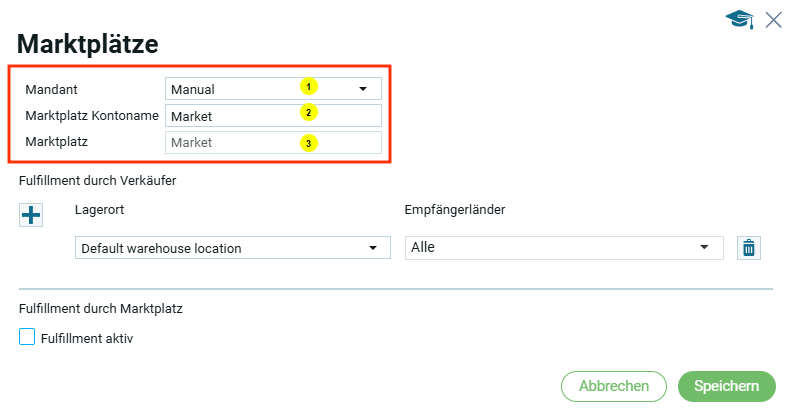This screenshot has width=795, height=413.
Task: Enable the Fulfillment aktiv checkbox
Action: coord(28,338)
